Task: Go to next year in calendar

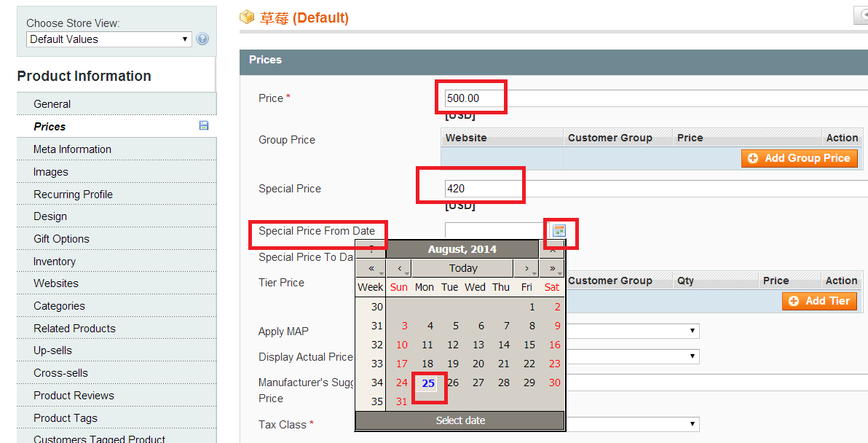Action: point(551,268)
